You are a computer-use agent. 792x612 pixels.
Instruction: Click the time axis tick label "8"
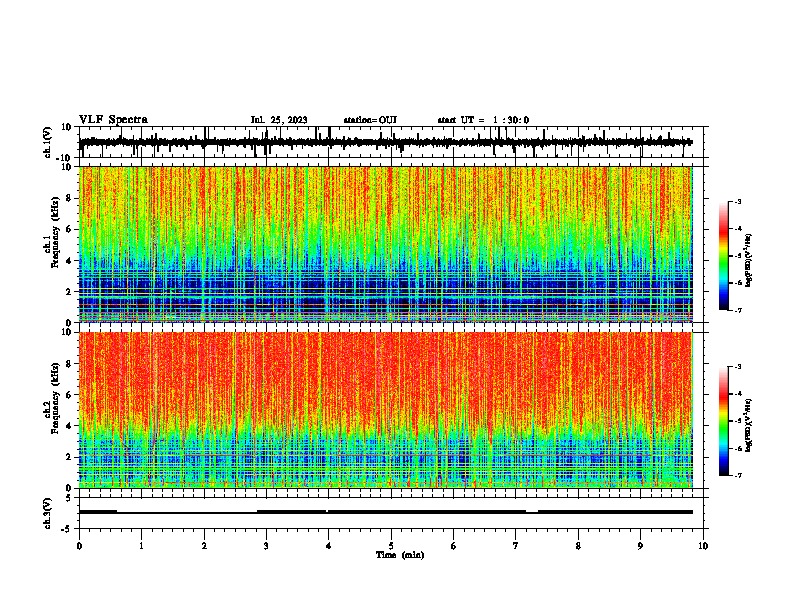point(578,546)
